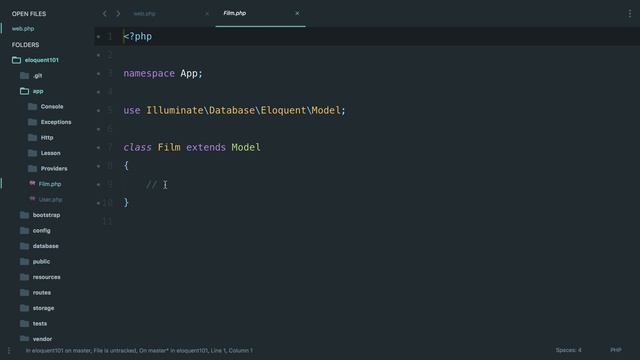Click the public folder icon
This screenshot has width=640, height=360.
[24, 262]
